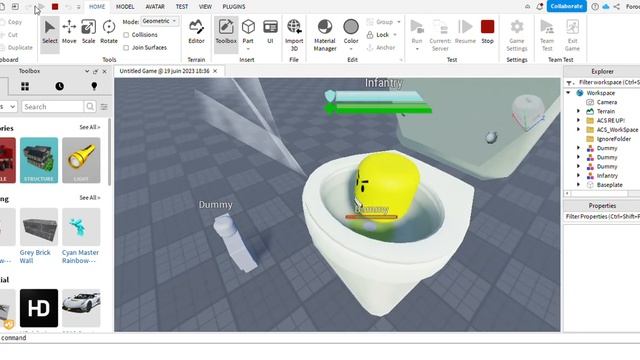Image resolution: width=640 pixels, height=360 pixels.
Task: Expand the Baseplate node
Action: 578,184
